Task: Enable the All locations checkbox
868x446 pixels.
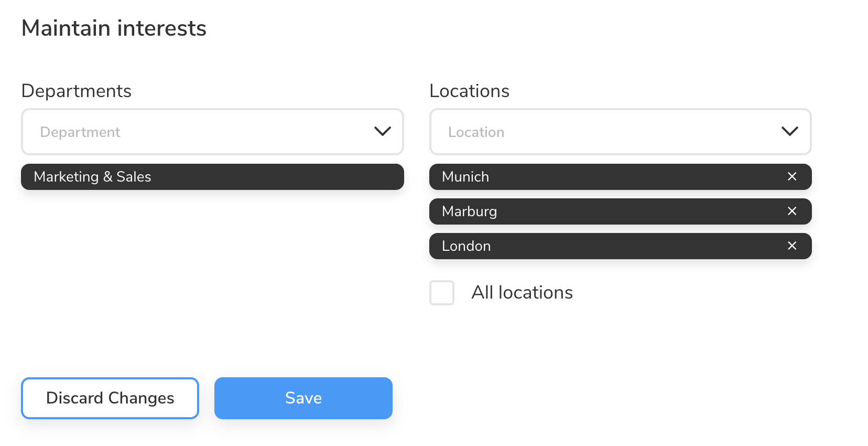Action: click(442, 293)
